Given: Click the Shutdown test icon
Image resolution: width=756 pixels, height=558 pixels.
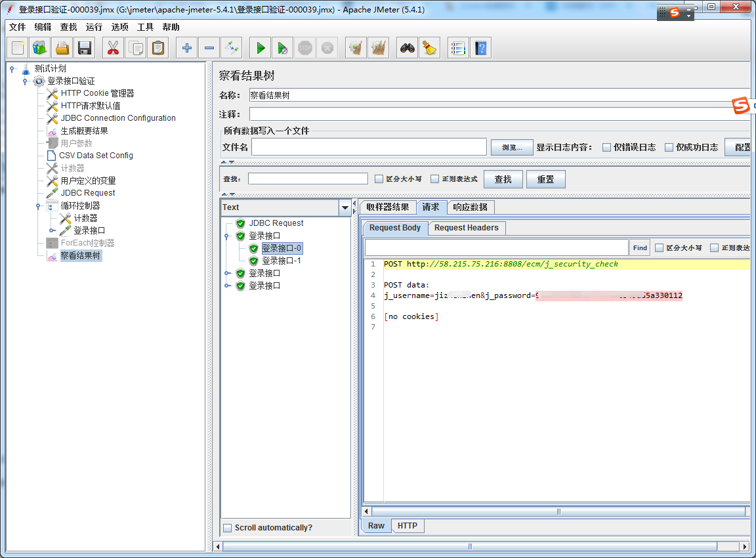Looking at the screenshot, I should coord(327,48).
